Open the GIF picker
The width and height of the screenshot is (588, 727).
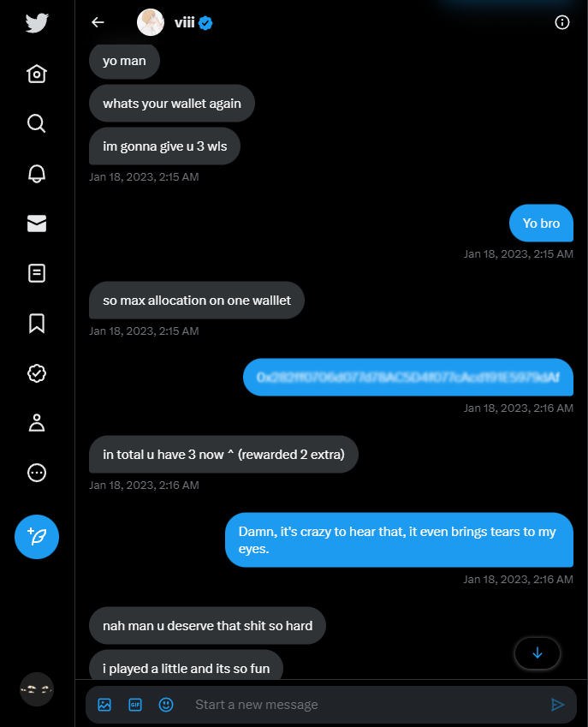[135, 705]
